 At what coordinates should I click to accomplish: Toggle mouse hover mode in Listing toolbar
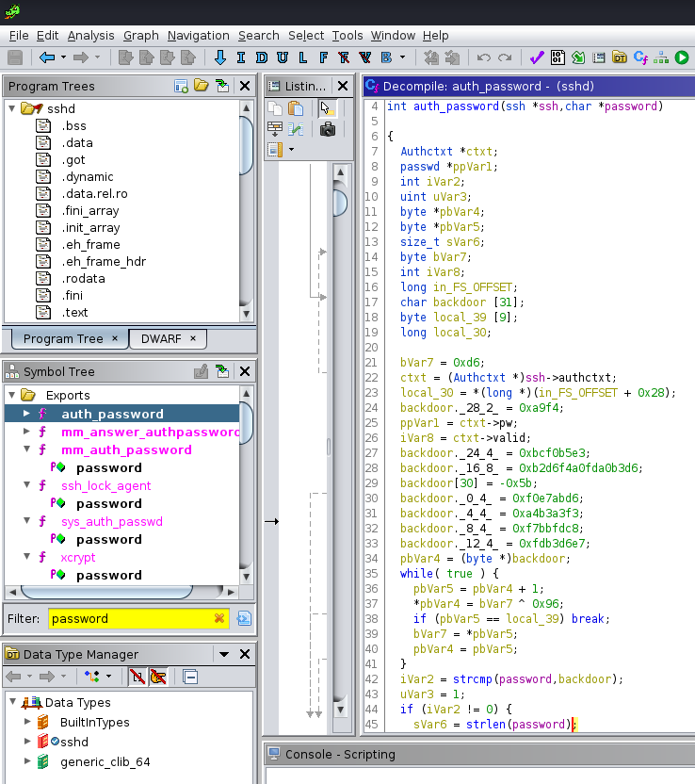(327, 108)
